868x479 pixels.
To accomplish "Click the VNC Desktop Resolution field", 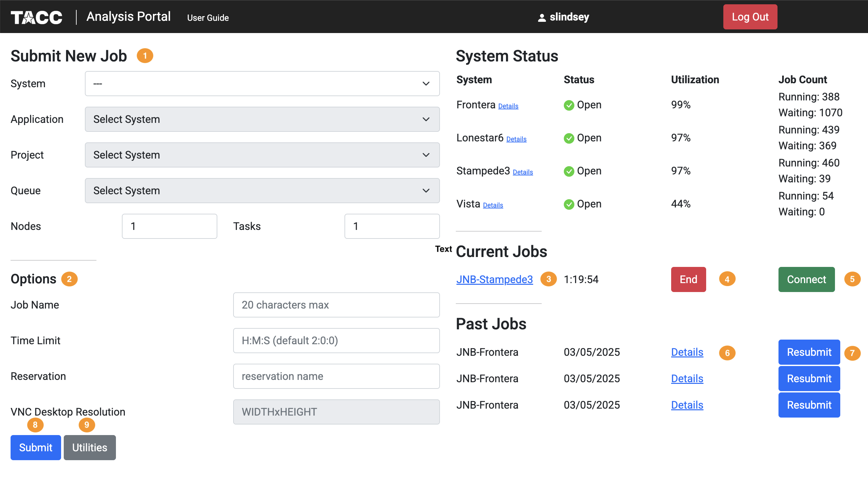I will (x=336, y=412).
